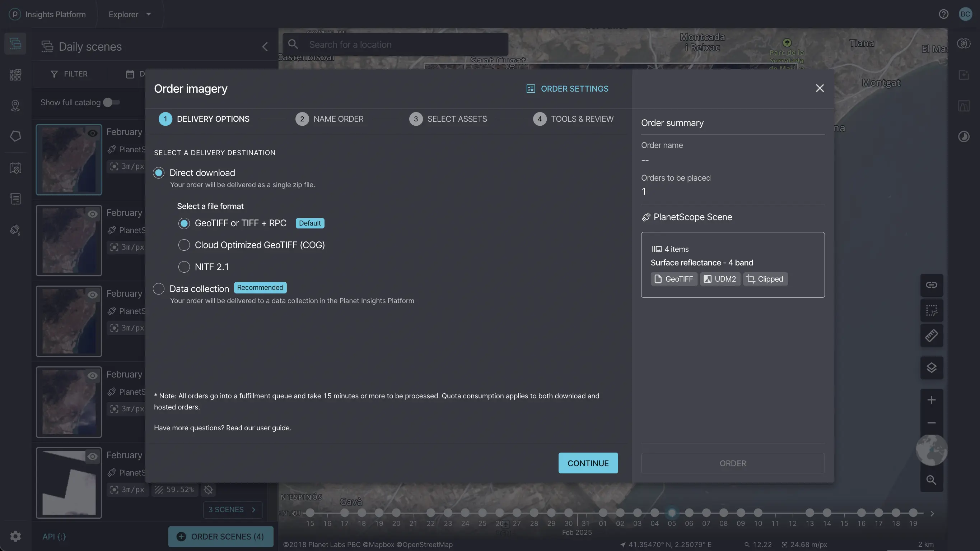This screenshot has height=551, width=980.
Task: Select the polygon area sidebar icon
Action: pyautogui.click(x=15, y=136)
